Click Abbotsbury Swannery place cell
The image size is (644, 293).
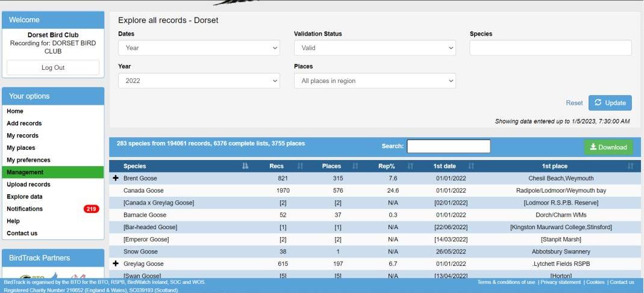click(x=561, y=251)
